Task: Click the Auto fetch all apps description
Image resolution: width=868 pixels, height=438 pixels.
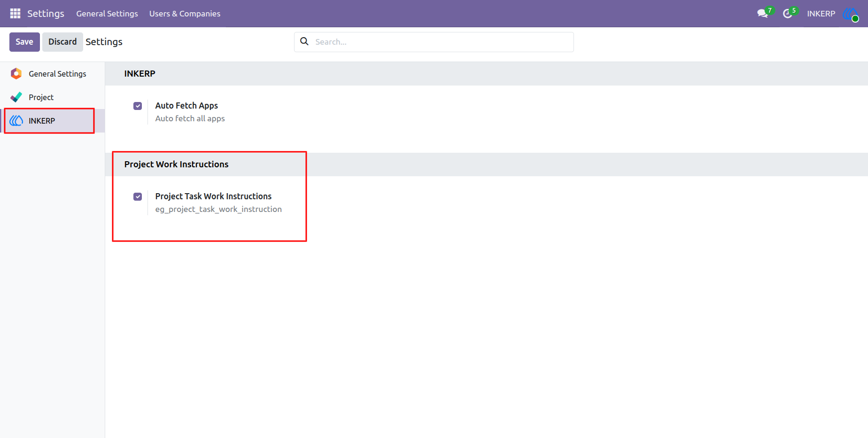Action: [x=190, y=118]
